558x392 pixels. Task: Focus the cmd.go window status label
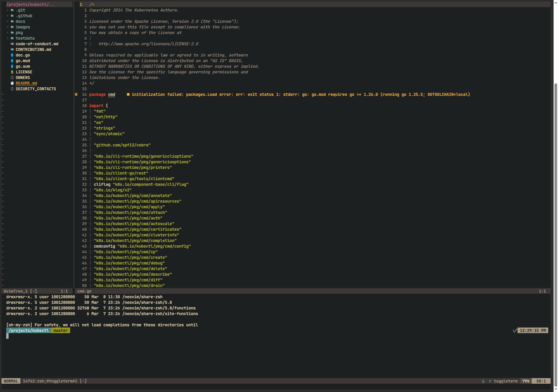[84, 291]
